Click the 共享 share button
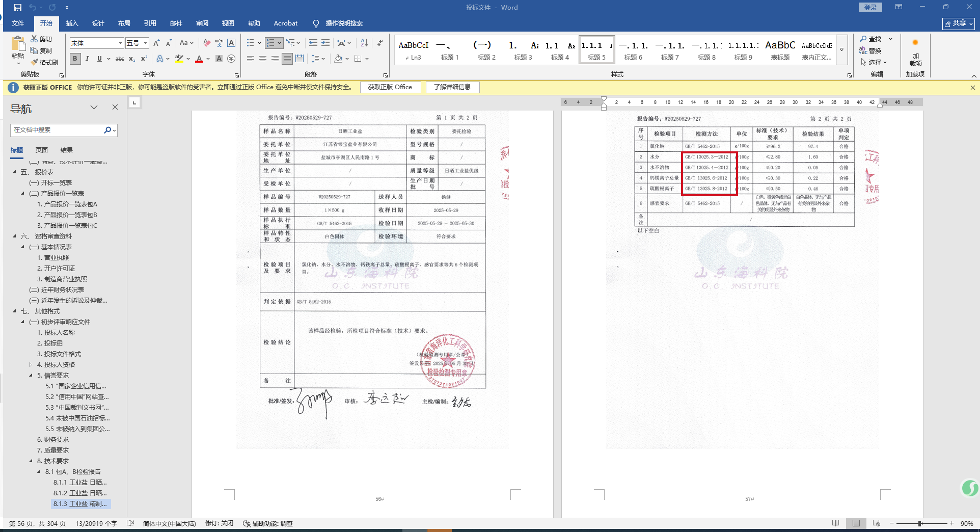980x532 pixels. pyautogui.click(x=958, y=23)
